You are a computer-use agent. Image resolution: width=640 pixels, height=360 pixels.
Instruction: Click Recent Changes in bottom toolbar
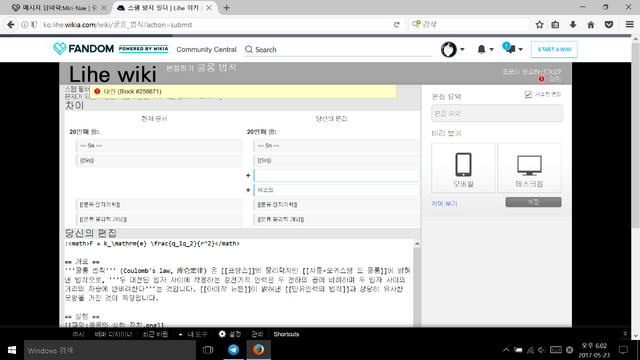tap(155, 334)
